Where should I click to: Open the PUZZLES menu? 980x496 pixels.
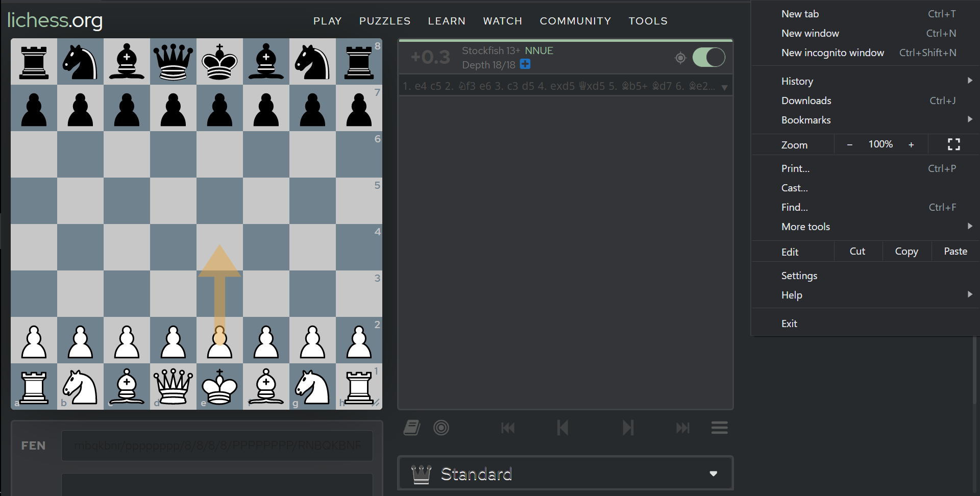coord(385,21)
